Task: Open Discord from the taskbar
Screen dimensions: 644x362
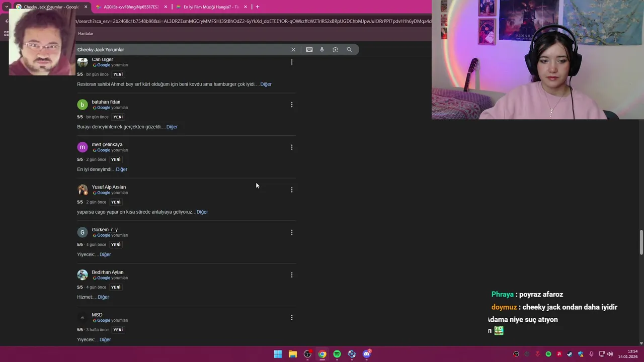Action: (x=367, y=354)
